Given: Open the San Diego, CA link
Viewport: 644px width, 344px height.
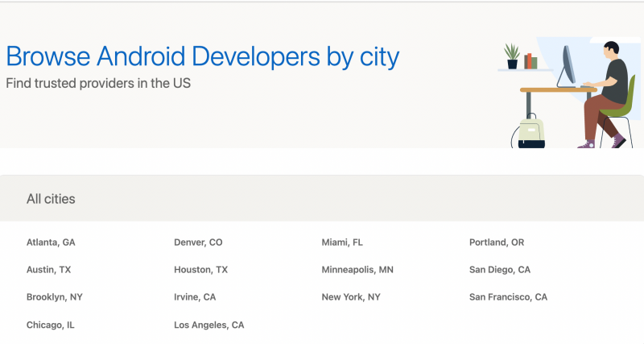Looking at the screenshot, I should [500, 270].
